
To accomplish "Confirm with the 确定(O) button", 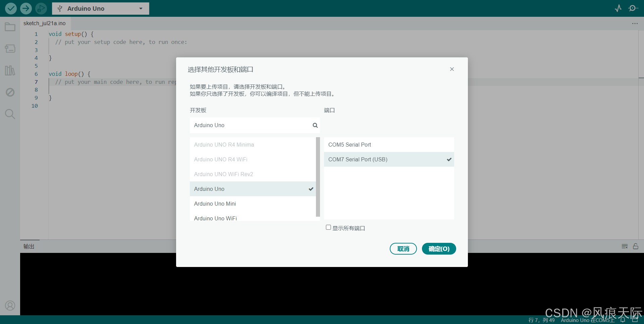I will tap(439, 249).
